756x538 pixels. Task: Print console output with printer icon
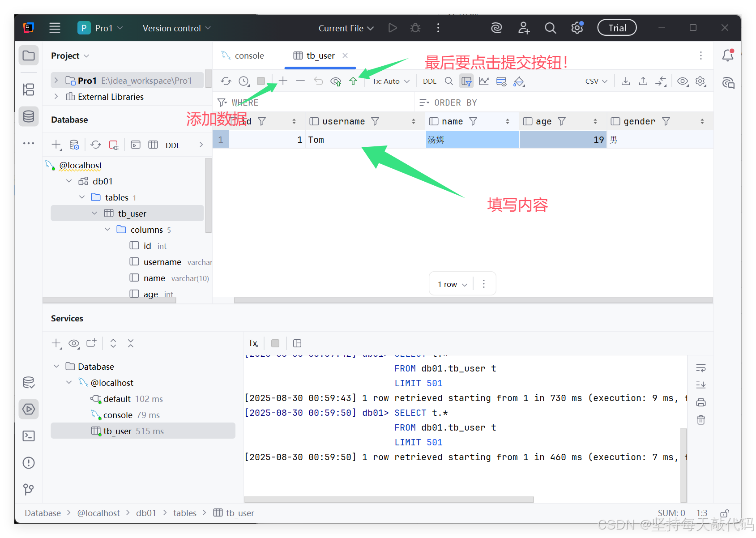(x=701, y=402)
